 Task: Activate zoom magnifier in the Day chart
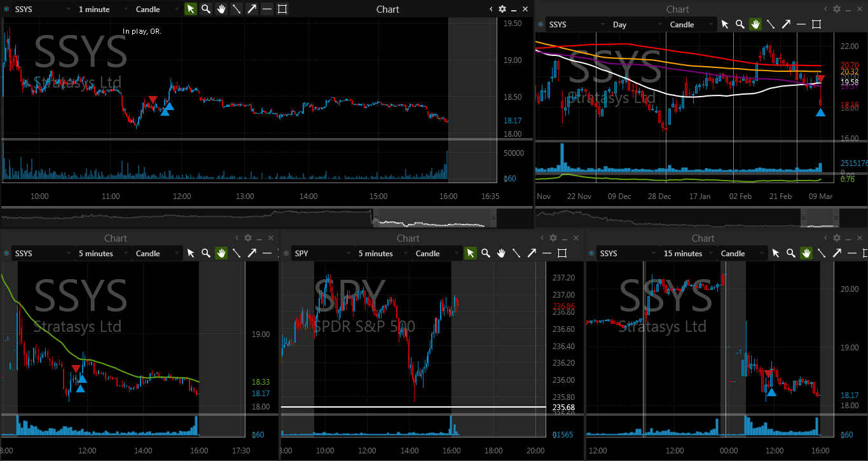740,24
